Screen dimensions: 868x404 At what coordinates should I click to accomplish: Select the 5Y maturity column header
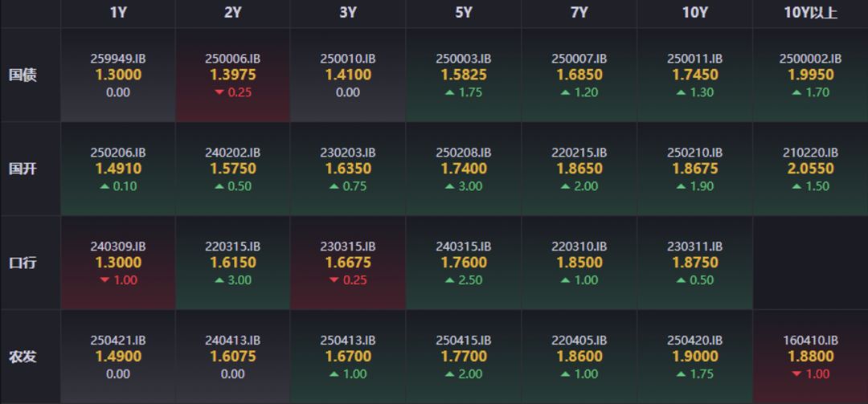pos(464,13)
